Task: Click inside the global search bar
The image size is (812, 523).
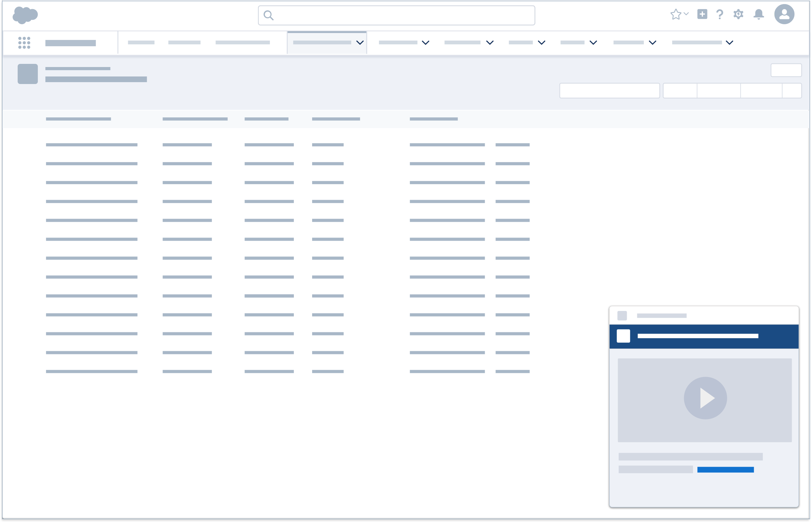Action: click(x=396, y=15)
